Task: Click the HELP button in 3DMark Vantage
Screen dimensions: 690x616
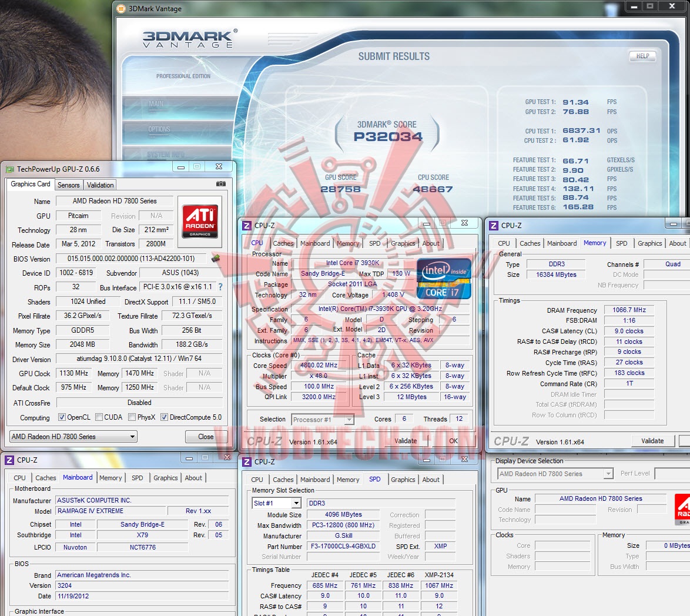Action: pyautogui.click(x=642, y=56)
